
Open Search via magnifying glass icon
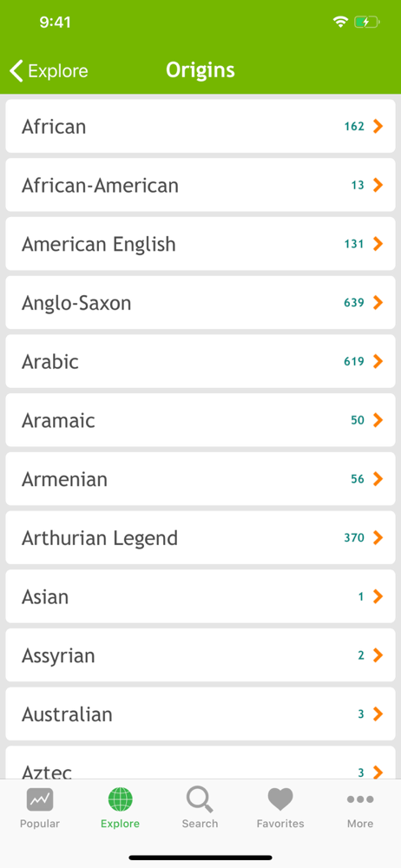click(200, 799)
